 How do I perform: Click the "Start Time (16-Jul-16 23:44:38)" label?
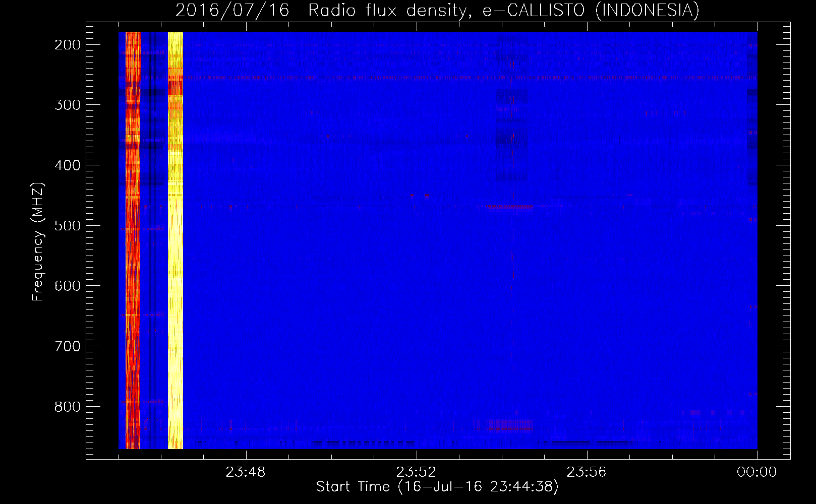(437, 487)
